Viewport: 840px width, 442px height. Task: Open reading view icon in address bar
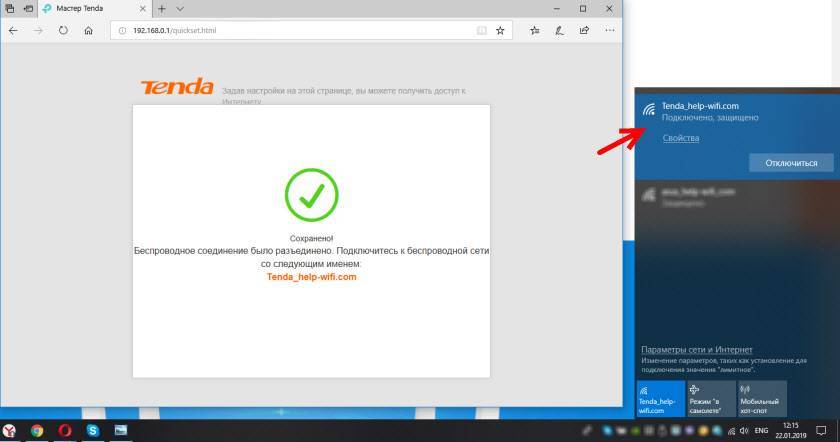[x=482, y=31]
